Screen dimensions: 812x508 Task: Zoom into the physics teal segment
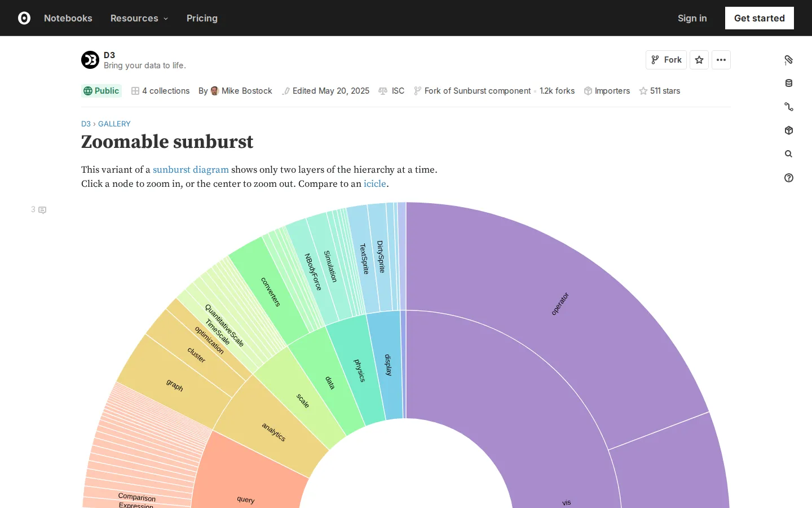(x=359, y=370)
